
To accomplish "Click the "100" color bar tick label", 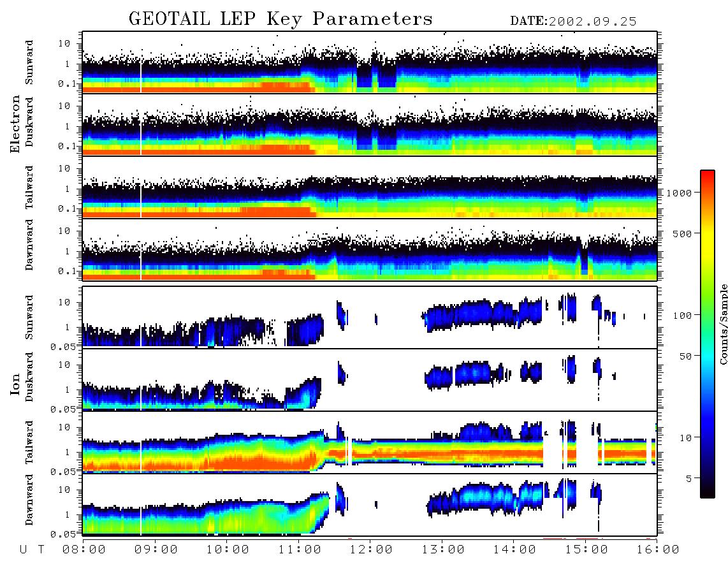I will [682, 316].
